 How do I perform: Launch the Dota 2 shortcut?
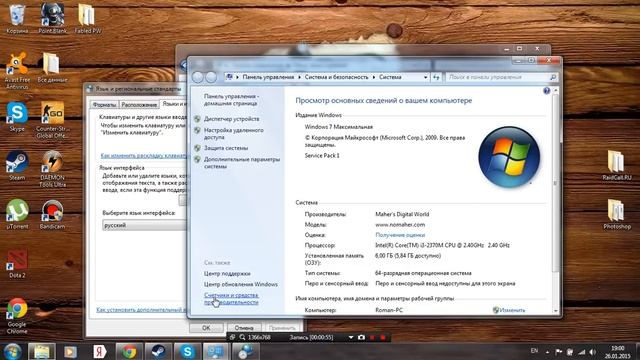(17, 264)
